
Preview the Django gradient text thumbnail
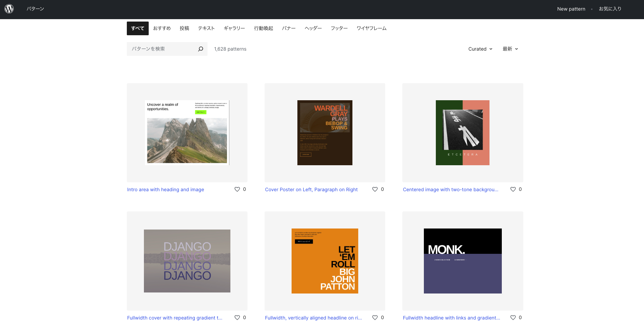tap(187, 261)
